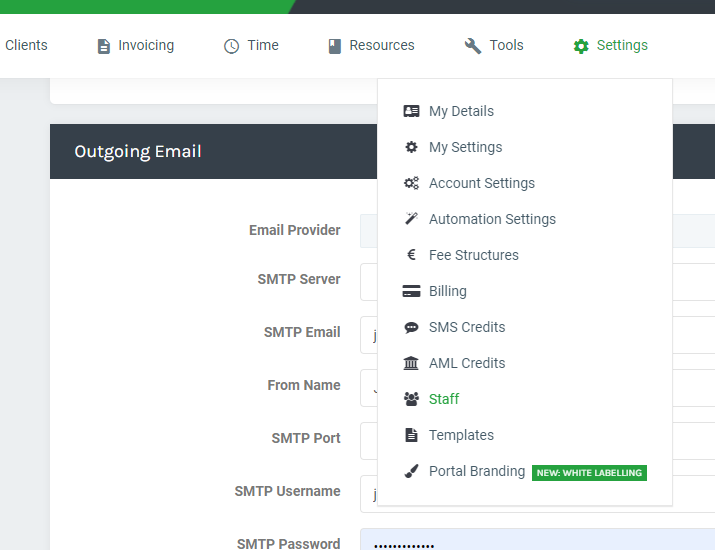
Task: Click the Automation Settings magic wand icon
Action: 411,219
